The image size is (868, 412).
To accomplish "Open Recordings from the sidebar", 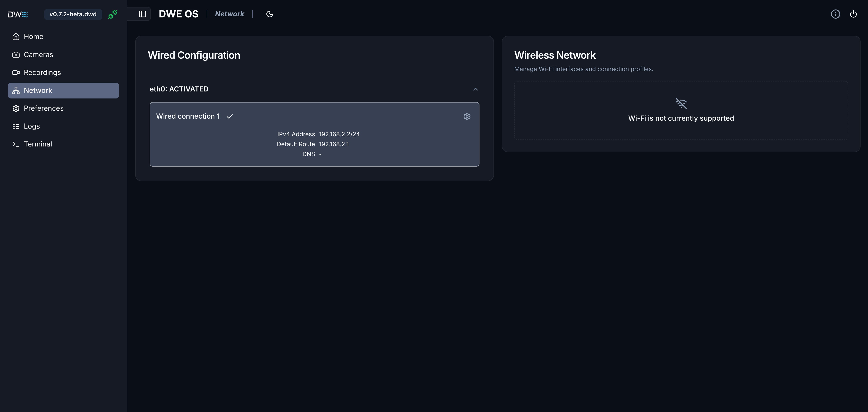I will tap(63, 72).
